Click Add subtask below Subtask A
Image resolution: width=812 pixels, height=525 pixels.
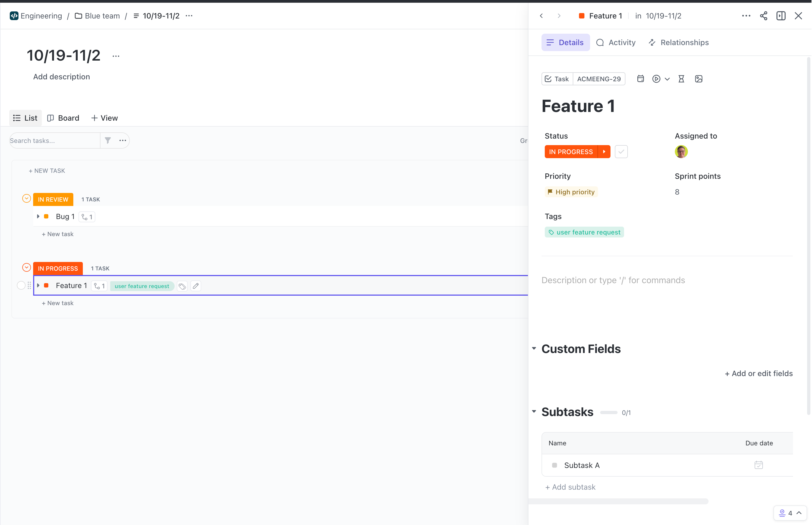570,487
